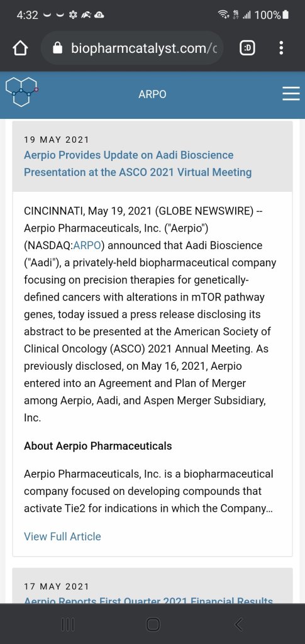Tap the padlock site security icon
Viewport: 305px width, 644px height.
(58, 49)
